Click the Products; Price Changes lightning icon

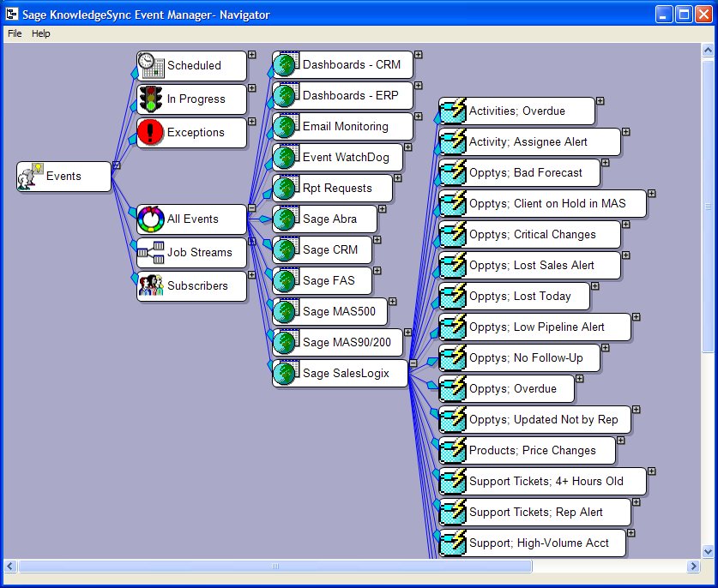[x=453, y=450]
